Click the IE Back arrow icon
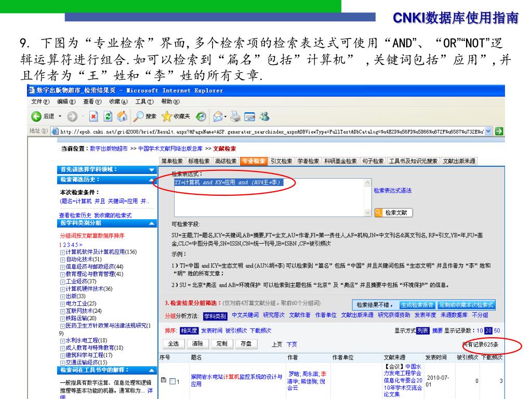Image resolution: width=532 pixels, height=399 pixels. [x=36, y=116]
